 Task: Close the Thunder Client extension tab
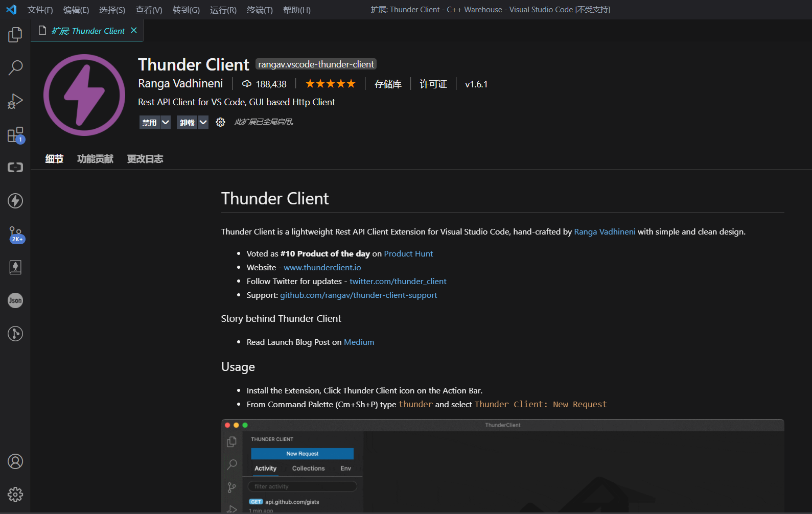[134, 31]
